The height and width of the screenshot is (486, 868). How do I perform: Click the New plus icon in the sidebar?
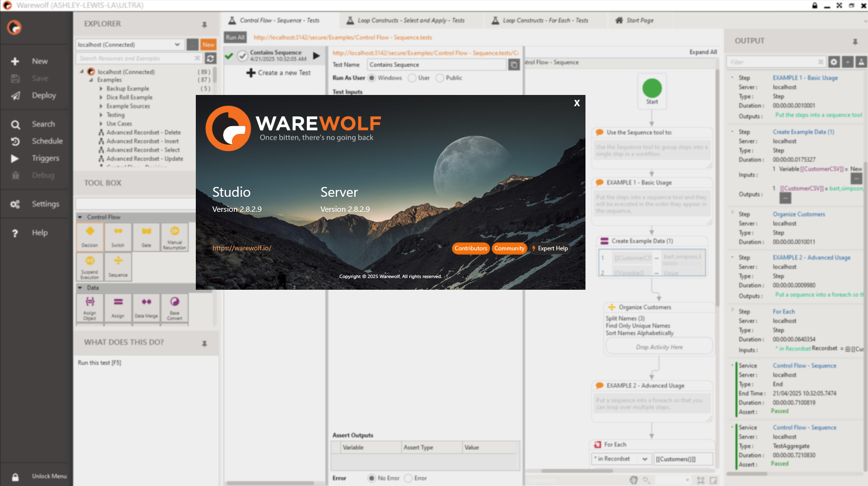point(15,61)
